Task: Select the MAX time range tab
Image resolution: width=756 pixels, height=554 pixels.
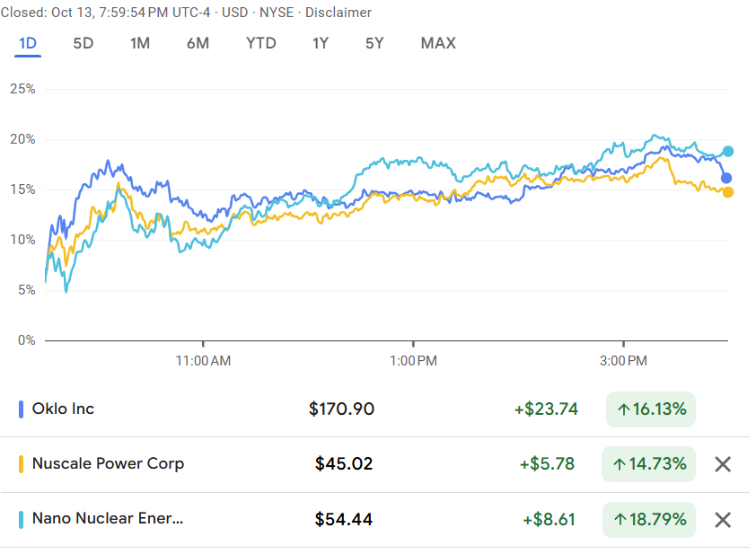Action: [438, 43]
